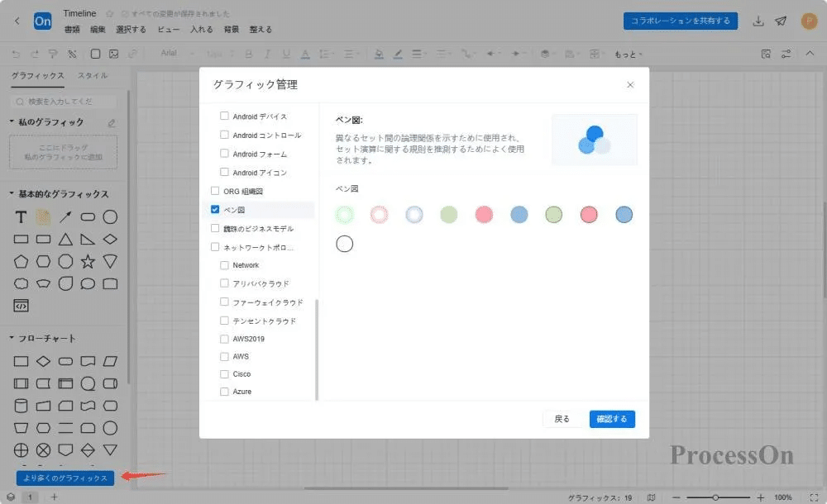Image resolution: width=827 pixels, height=504 pixels.
Task: Click the 確認する confirmation button
Action: (x=612, y=419)
